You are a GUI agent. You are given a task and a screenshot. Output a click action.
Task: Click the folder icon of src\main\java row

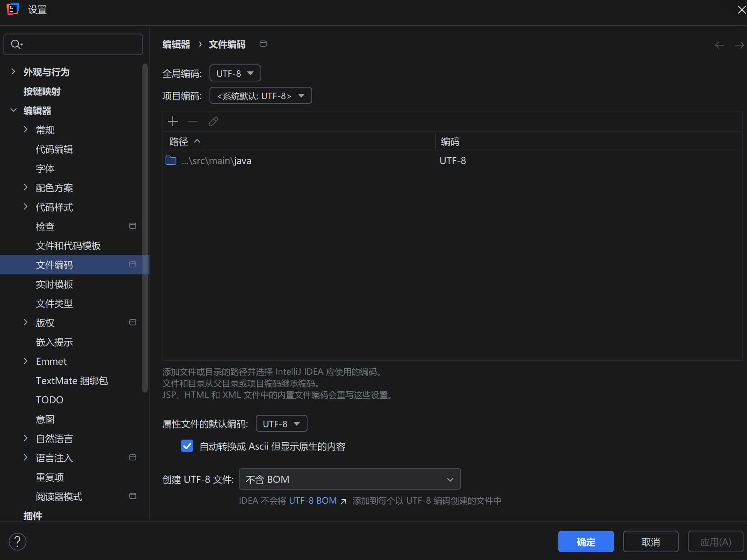click(x=171, y=161)
